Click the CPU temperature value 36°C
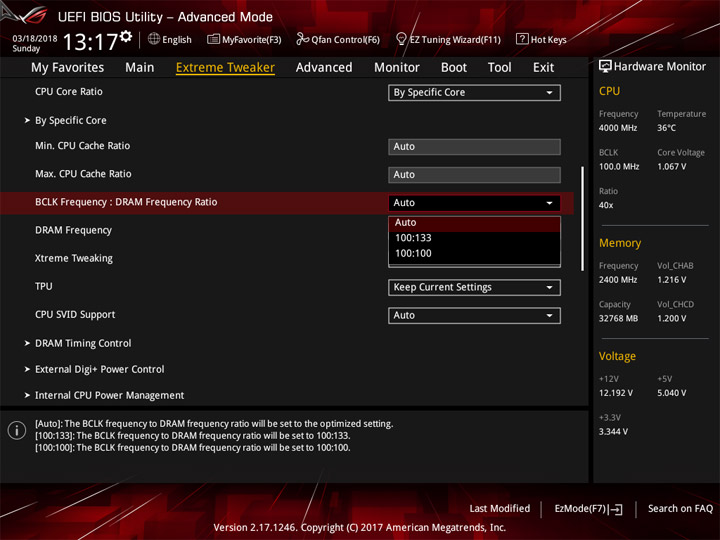Viewport: 720px width, 540px height. click(666, 128)
